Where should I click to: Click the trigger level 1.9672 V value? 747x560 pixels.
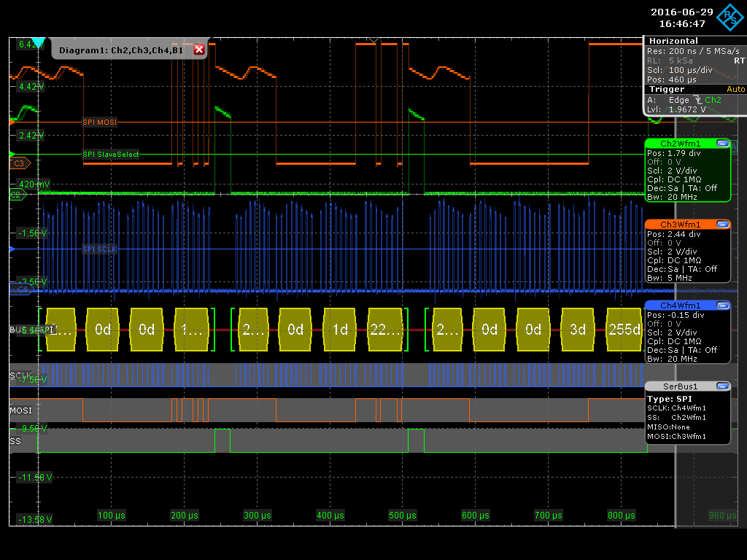[687, 109]
